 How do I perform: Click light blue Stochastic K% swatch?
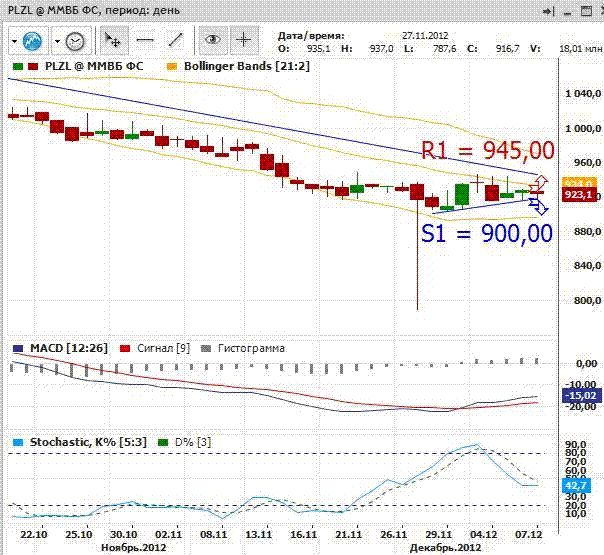(x=18, y=443)
